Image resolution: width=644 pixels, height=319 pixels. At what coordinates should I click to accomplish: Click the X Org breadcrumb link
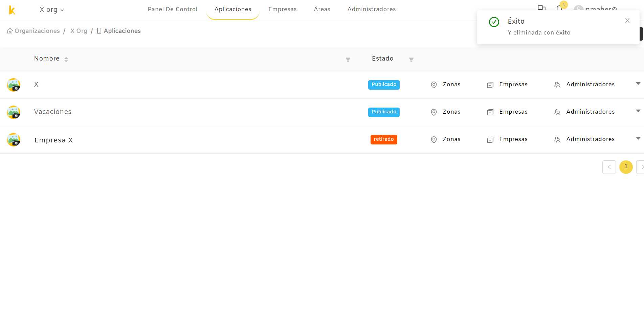point(79,31)
